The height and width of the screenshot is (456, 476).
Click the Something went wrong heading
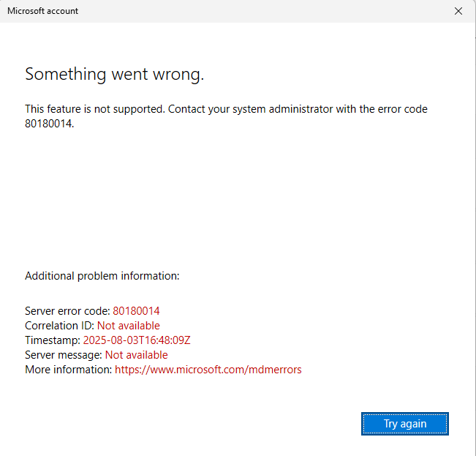(115, 74)
